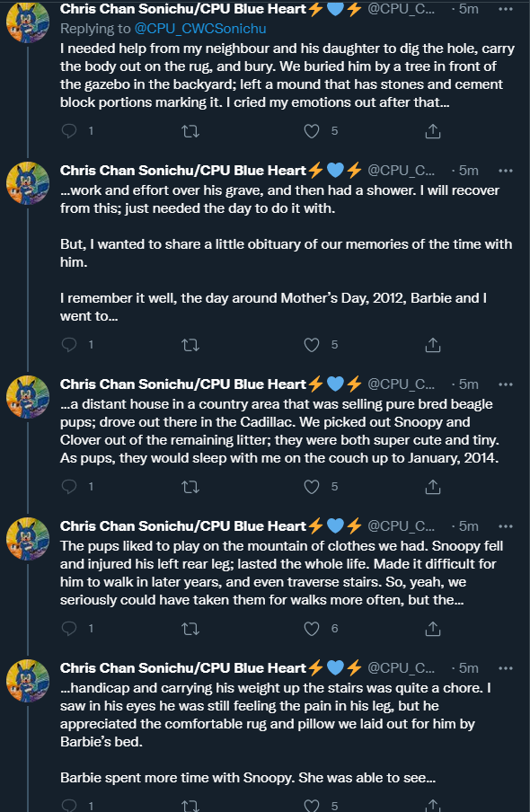Retweet the tweet mentioning the gazebo in backyard
The height and width of the screenshot is (812, 530).
(190, 131)
